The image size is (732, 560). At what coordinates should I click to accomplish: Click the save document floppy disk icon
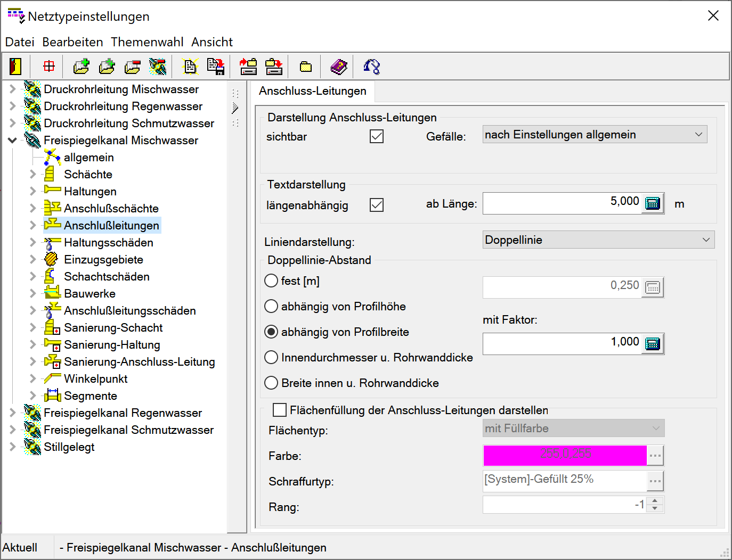pos(216,67)
